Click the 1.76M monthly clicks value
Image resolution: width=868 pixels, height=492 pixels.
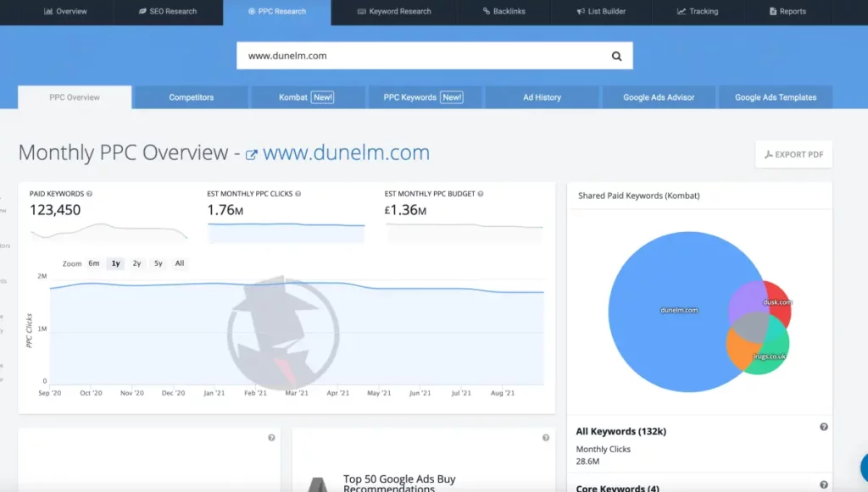pos(225,210)
